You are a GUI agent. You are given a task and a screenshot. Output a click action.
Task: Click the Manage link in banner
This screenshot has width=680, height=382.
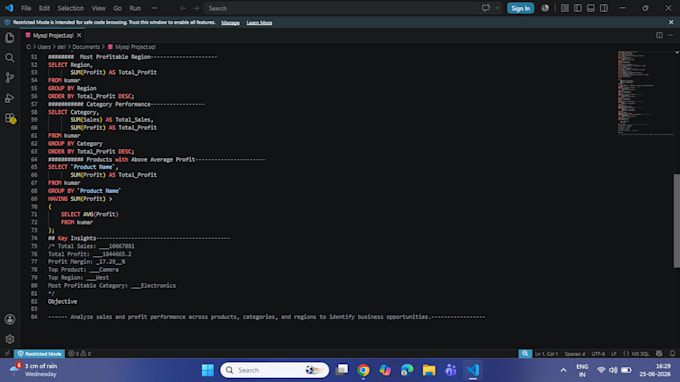(230, 23)
